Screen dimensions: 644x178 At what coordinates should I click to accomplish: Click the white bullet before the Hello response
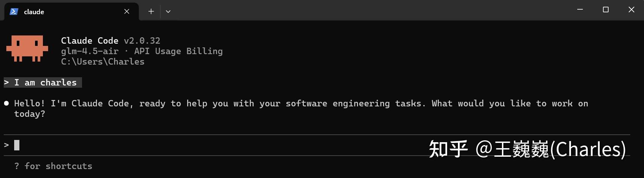click(6, 103)
